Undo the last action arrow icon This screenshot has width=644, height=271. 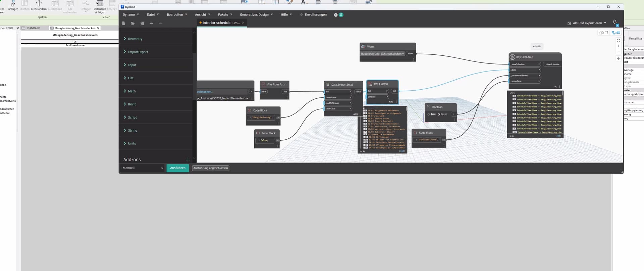pyautogui.click(x=151, y=23)
